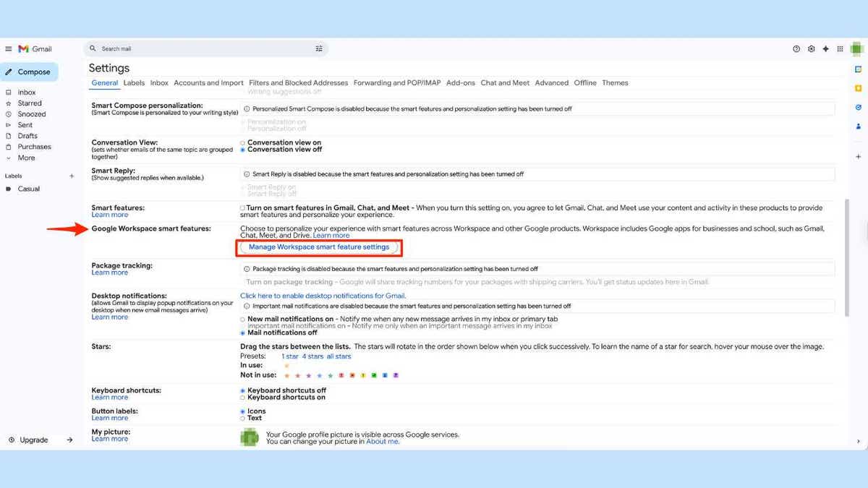Open the Google apps grid launcher
This screenshot has height=488, width=868.
840,48
